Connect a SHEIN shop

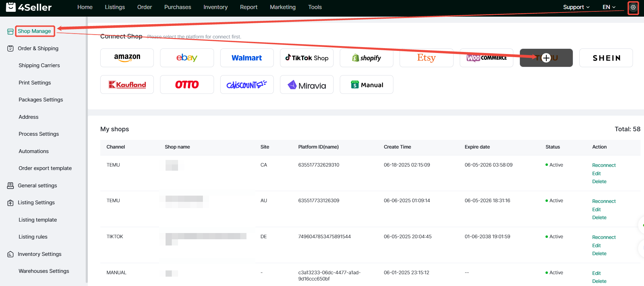click(606, 58)
